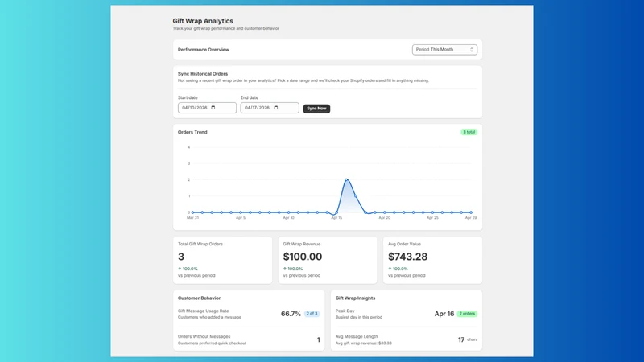Click the Gift Wrap Insights heading
Viewport: 644px width, 362px height.
tap(355, 298)
